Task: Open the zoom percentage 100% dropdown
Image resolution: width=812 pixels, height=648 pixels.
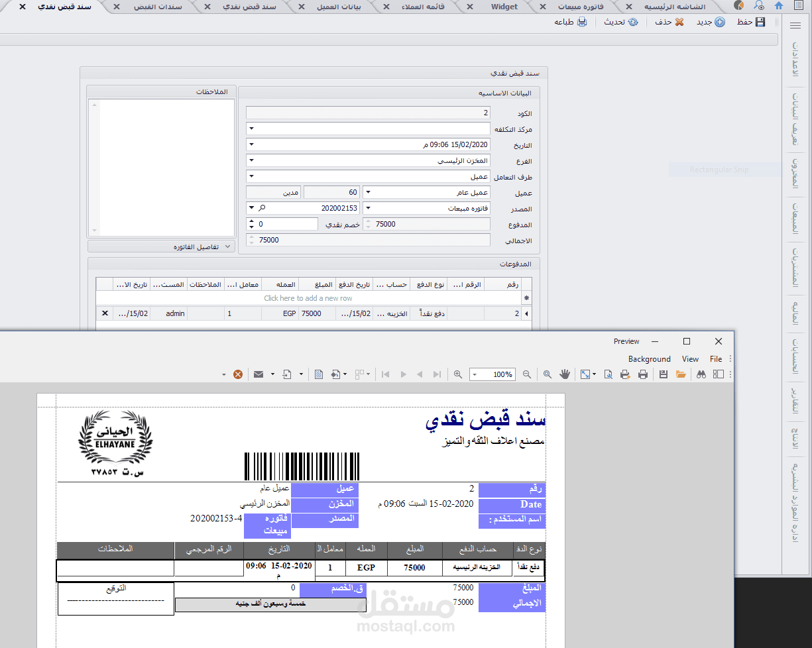Action: (x=475, y=375)
